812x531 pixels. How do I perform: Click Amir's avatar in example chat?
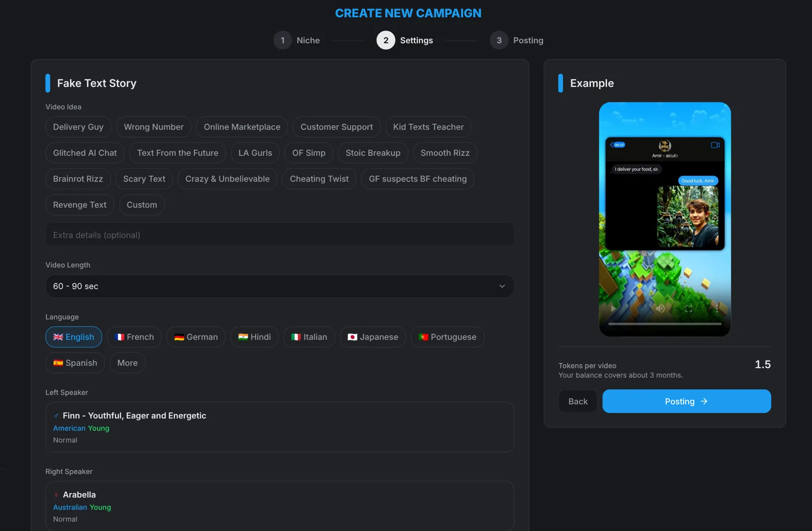coord(665,146)
